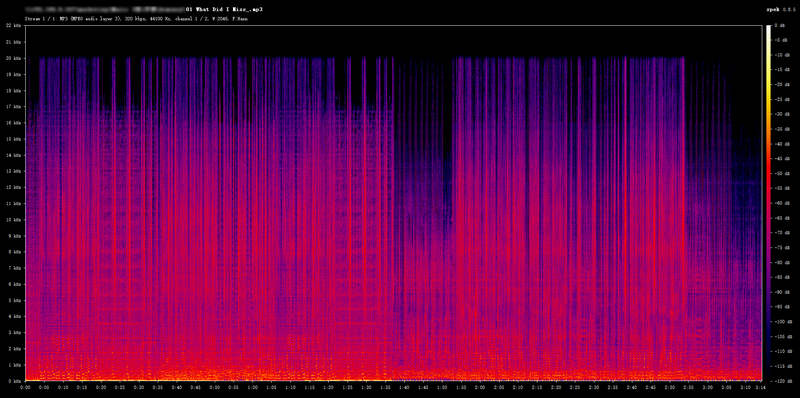Select the "5 kHz" frequency axis label
The image size is (800, 398).
click(x=14, y=300)
